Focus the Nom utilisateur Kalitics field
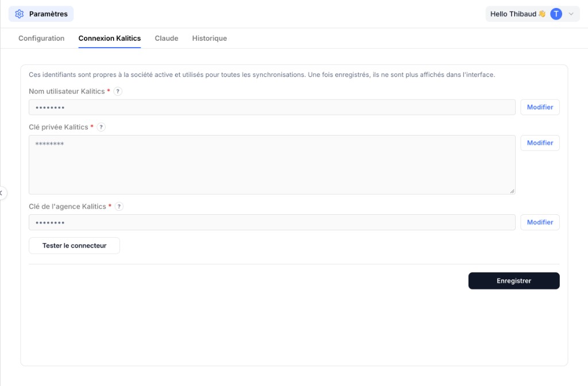The width and height of the screenshot is (588, 386). (272, 107)
